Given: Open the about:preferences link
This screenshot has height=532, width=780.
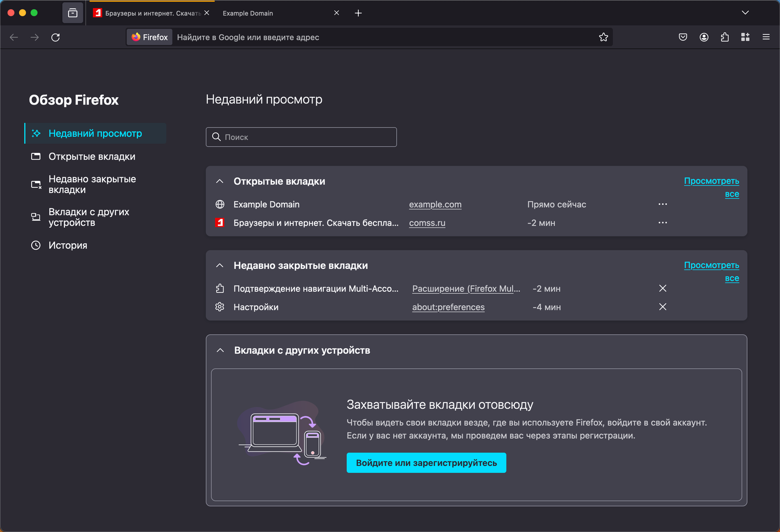Looking at the screenshot, I should (448, 307).
